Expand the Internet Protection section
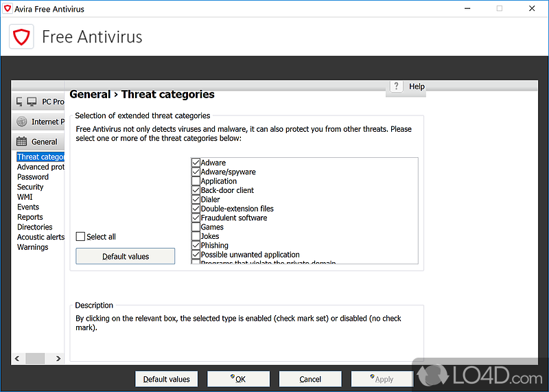The image size is (549, 392). [47, 122]
